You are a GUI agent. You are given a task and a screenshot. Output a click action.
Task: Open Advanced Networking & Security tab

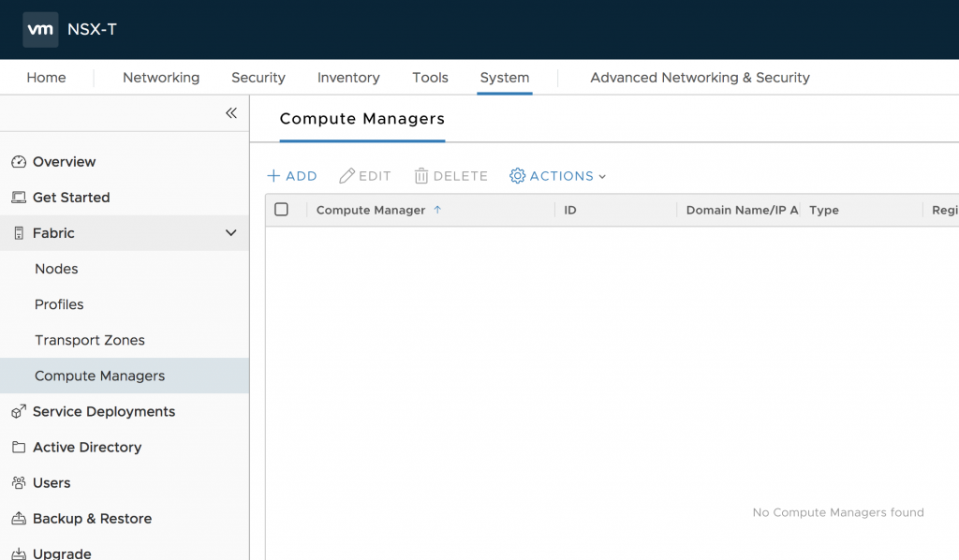click(700, 78)
